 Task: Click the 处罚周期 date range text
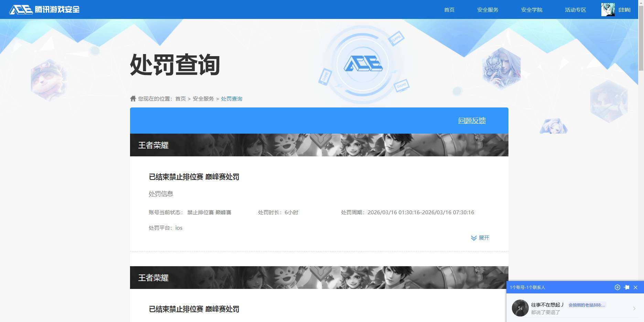click(408, 212)
